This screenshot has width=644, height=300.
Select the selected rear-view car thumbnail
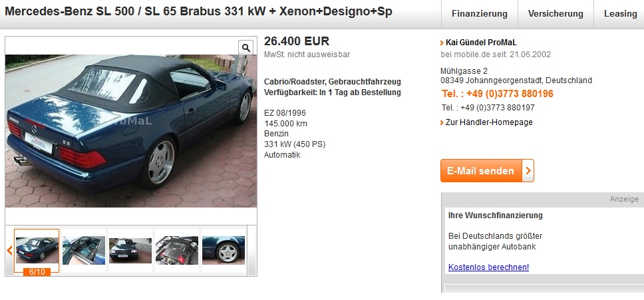37,250
